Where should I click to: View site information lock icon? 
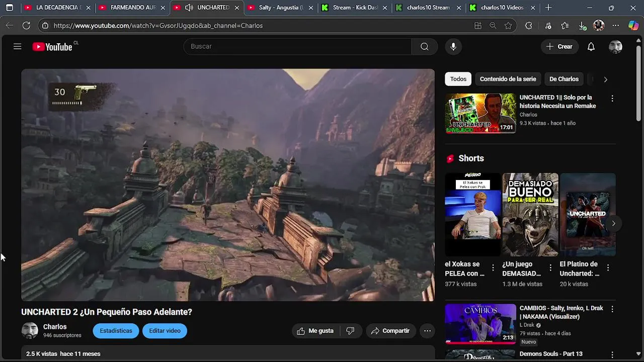(45, 26)
